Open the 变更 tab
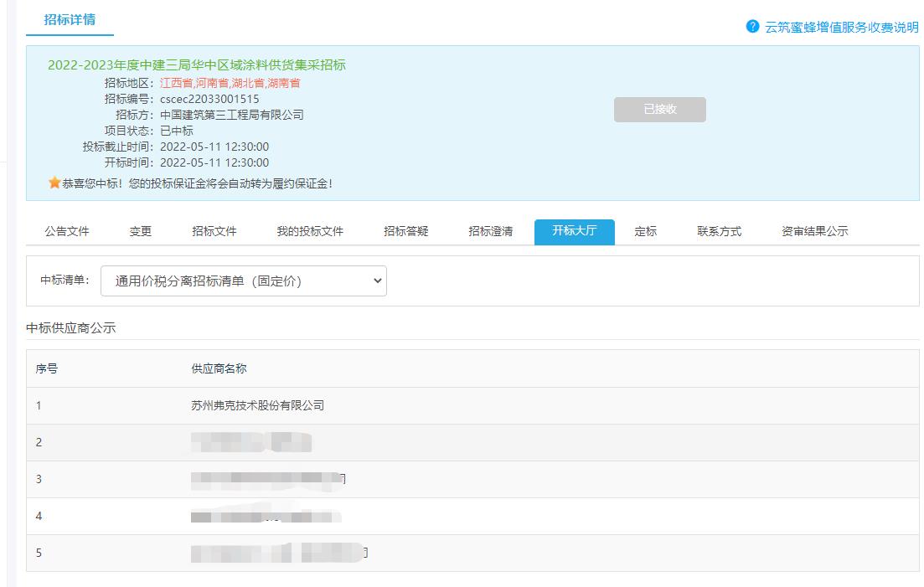The image size is (924, 587). pyautogui.click(x=140, y=232)
